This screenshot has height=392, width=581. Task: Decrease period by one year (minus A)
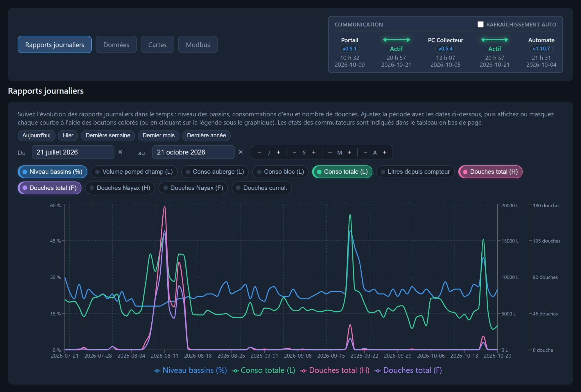click(365, 152)
